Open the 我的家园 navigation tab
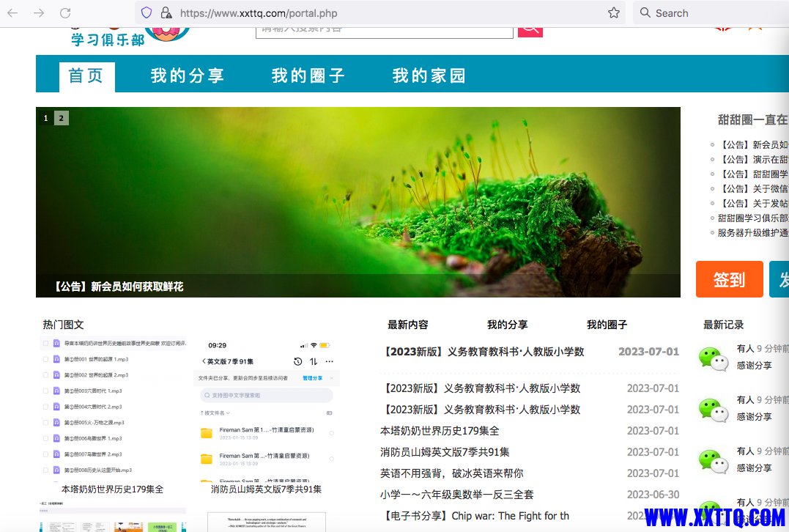The height and width of the screenshot is (532, 789). [x=429, y=76]
